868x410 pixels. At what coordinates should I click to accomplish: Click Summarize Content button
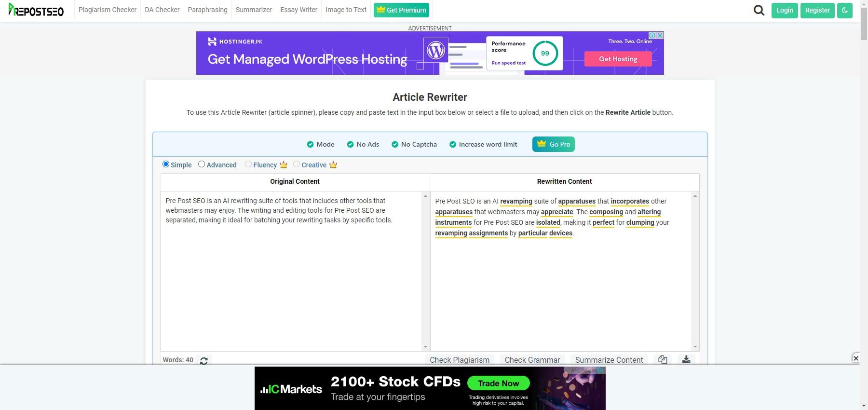609,360
